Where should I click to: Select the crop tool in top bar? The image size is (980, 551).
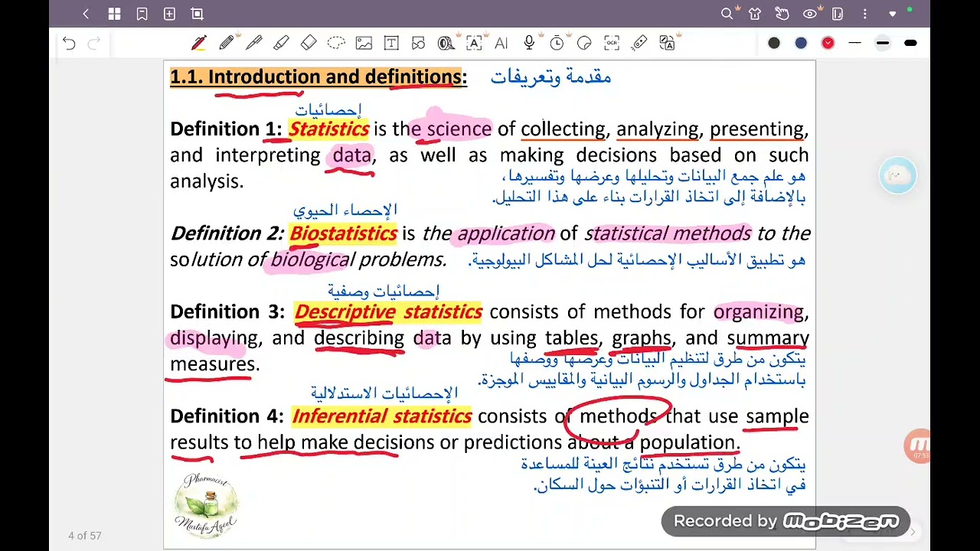(x=197, y=14)
